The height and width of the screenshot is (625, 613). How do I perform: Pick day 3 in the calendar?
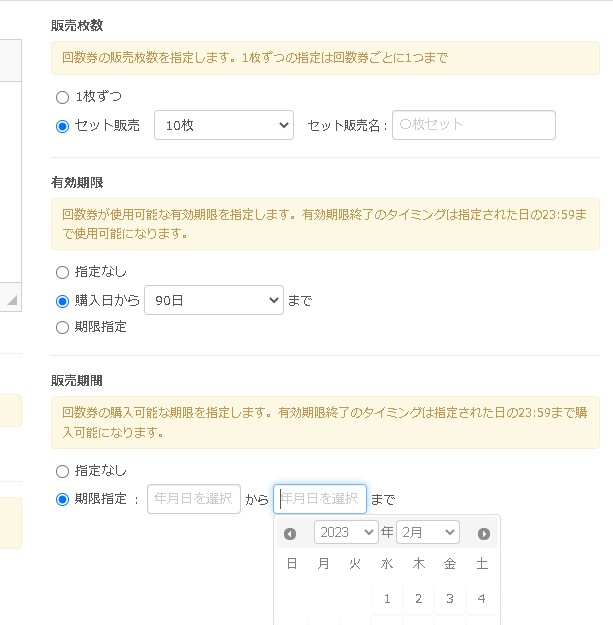click(x=450, y=599)
